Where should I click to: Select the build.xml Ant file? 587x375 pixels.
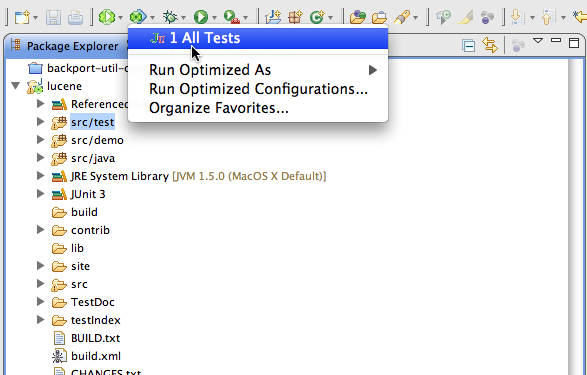(96, 356)
